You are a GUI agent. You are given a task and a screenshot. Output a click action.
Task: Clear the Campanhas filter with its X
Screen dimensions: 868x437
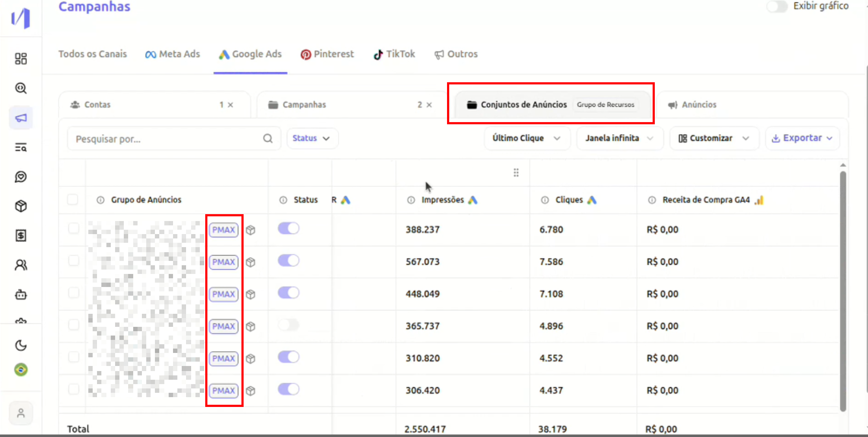pyautogui.click(x=429, y=105)
